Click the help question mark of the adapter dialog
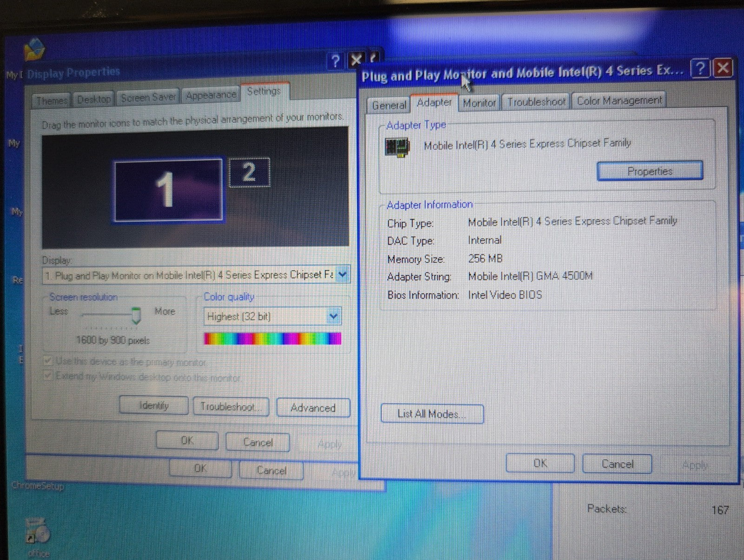The image size is (744, 560). click(x=700, y=69)
